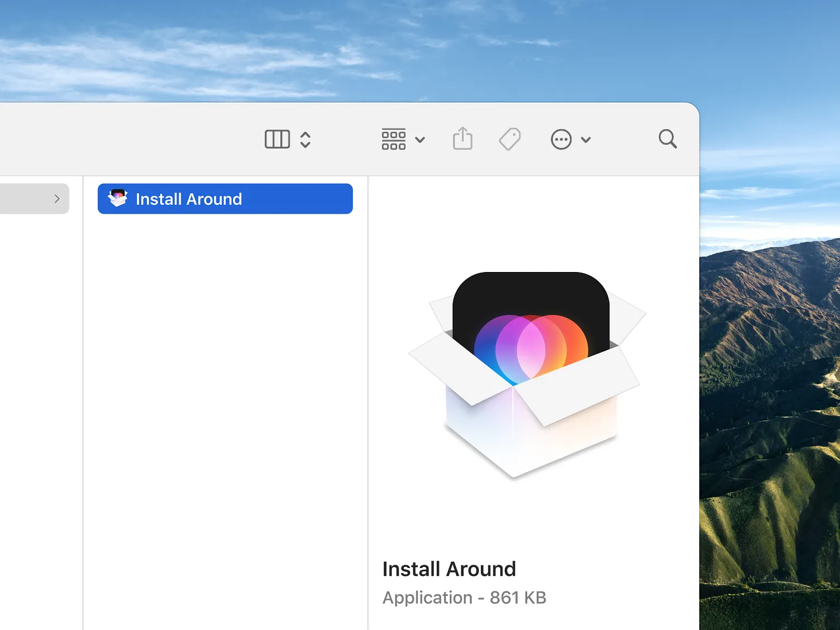Image resolution: width=840 pixels, height=630 pixels.
Task: Click the Group By grid icon
Action: tap(393, 139)
